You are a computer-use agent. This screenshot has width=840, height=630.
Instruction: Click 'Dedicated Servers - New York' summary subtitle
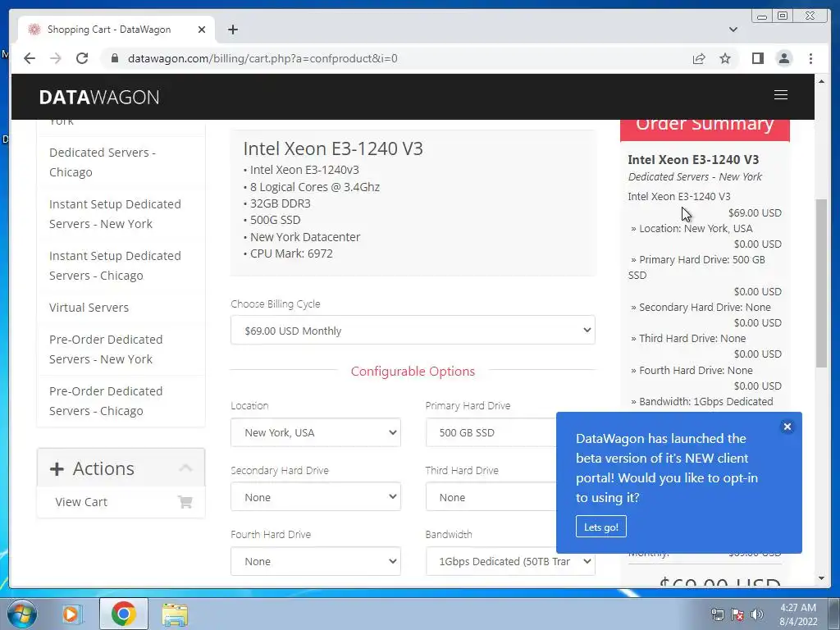pyautogui.click(x=695, y=177)
